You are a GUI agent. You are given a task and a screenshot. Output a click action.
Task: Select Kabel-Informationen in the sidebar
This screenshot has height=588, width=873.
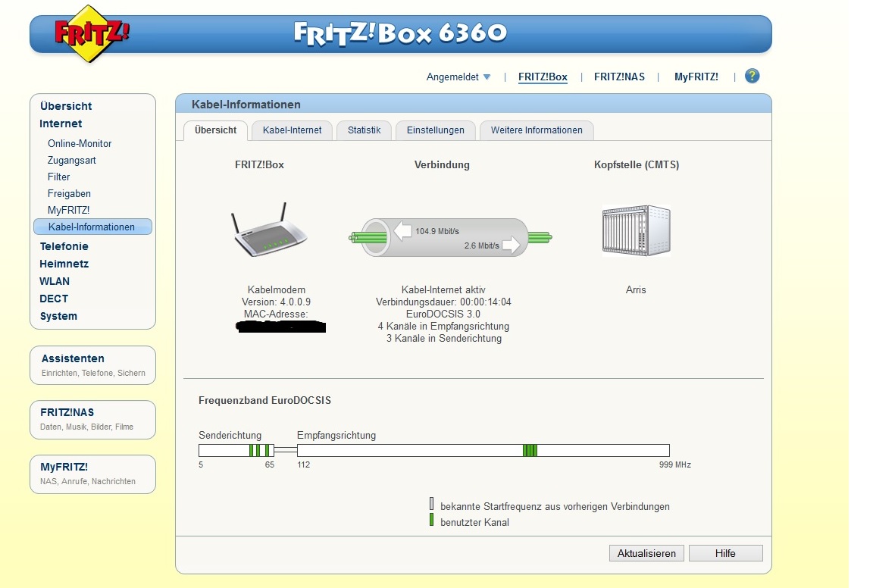pos(92,227)
